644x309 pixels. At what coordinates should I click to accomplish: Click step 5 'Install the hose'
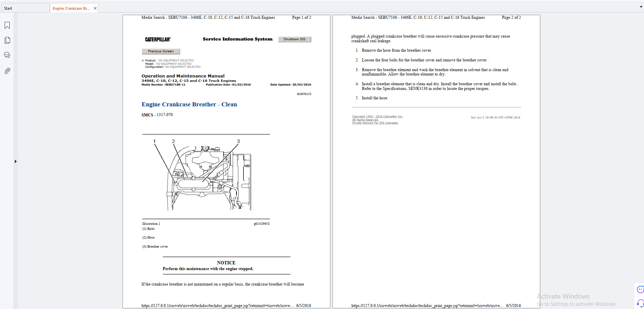(x=375, y=98)
